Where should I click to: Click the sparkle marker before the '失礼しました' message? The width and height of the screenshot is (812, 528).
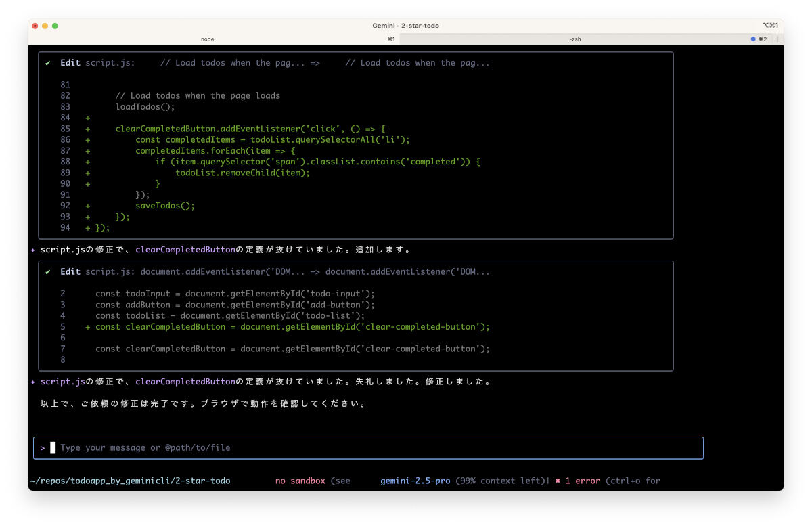(33, 382)
